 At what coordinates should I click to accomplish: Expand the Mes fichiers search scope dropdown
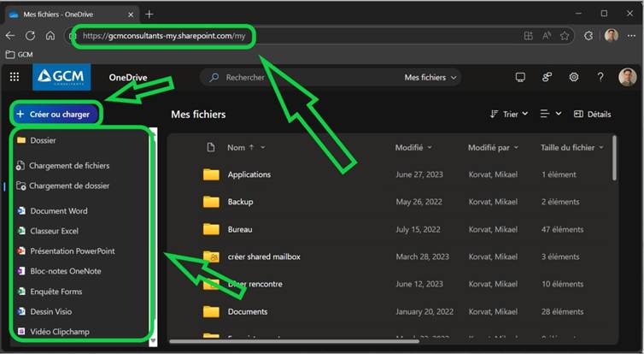(x=430, y=77)
